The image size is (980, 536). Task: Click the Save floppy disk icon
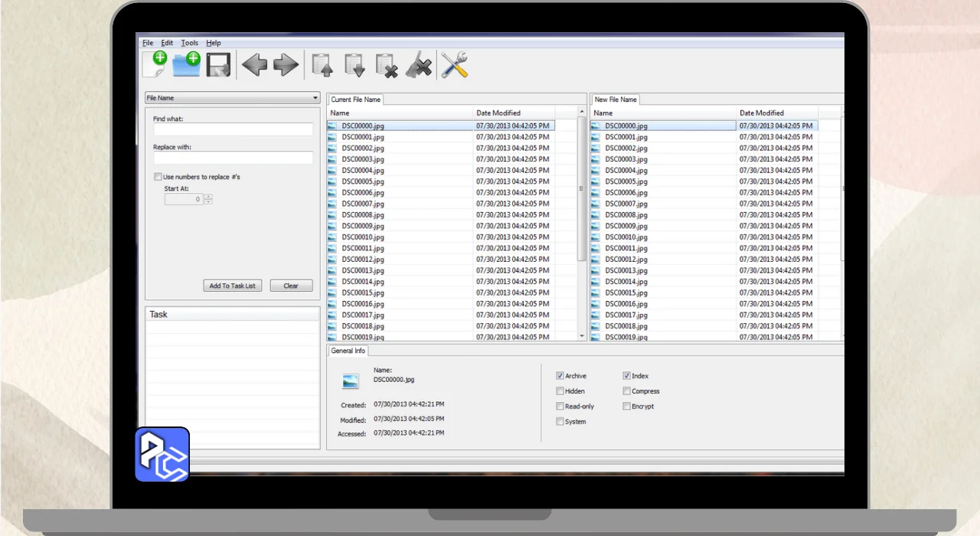tap(218, 65)
